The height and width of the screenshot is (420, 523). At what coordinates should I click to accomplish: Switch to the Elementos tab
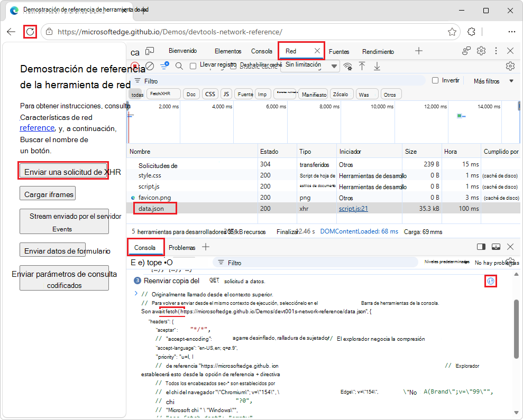(x=228, y=51)
